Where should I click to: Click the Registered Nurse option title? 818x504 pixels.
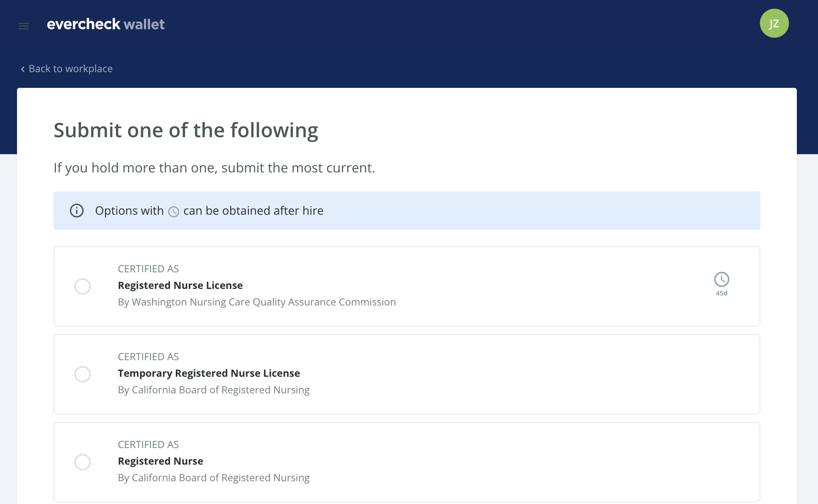[161, 461]
